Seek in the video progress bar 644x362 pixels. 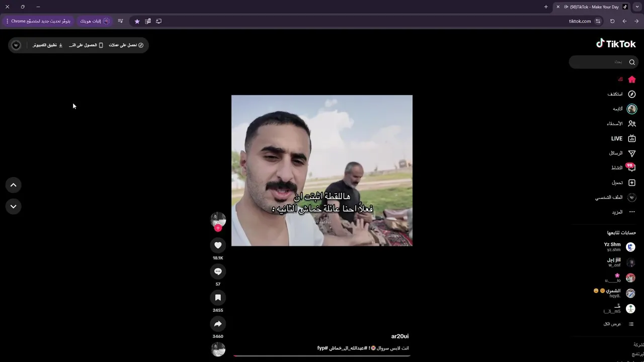point(322,356)
